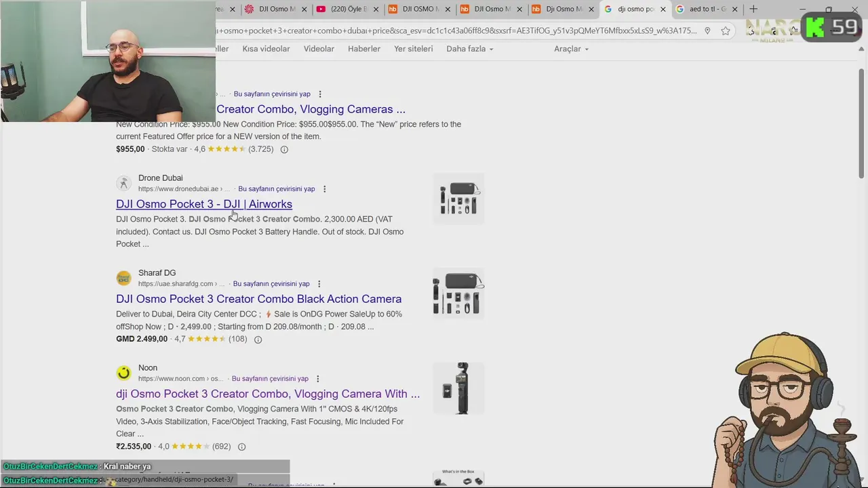
Task: Close the YouTube '(220) Öyle' tab
Action: [376, 9]
